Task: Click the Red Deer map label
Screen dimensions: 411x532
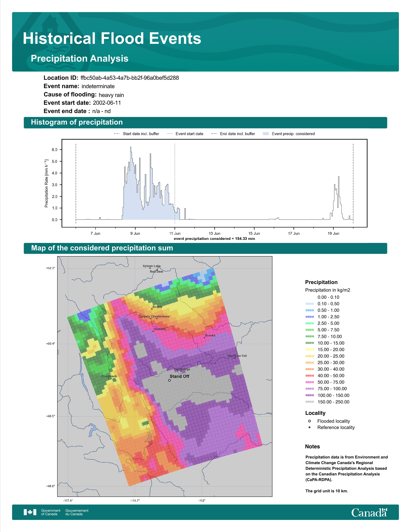Action: click(157, 272)
